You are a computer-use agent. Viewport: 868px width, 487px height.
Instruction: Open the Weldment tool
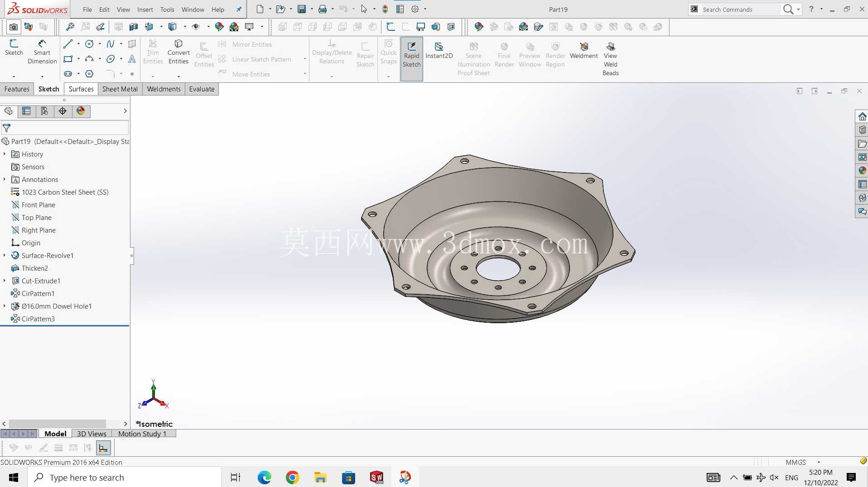point(583,50)
